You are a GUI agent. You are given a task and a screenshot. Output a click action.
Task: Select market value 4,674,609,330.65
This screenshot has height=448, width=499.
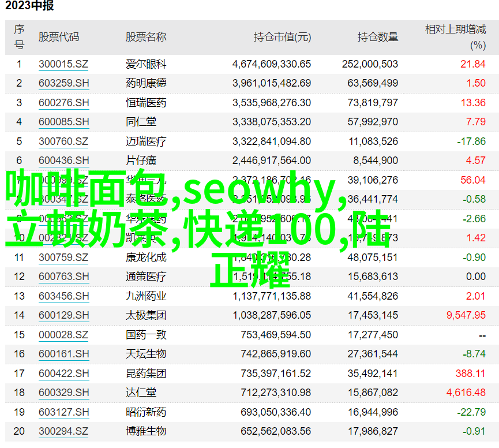(x=272, y=64)
